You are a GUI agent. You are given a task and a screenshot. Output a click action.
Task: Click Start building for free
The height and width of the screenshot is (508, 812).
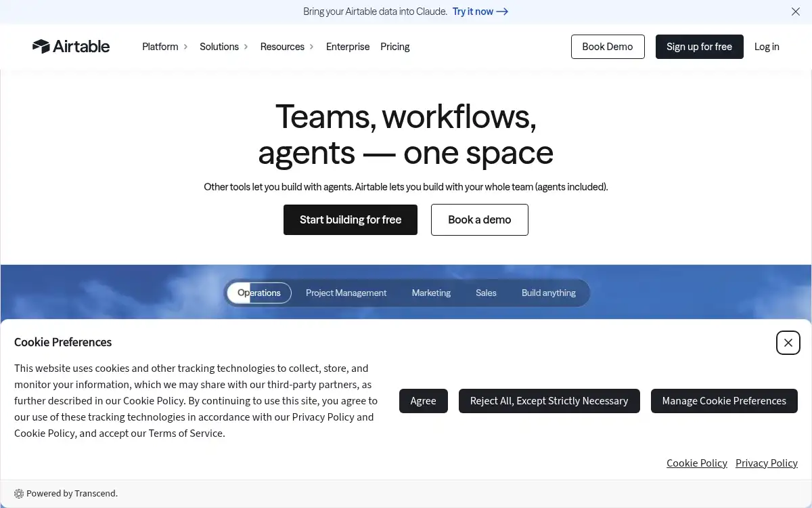pyautogui.click(x=351, y=219)
